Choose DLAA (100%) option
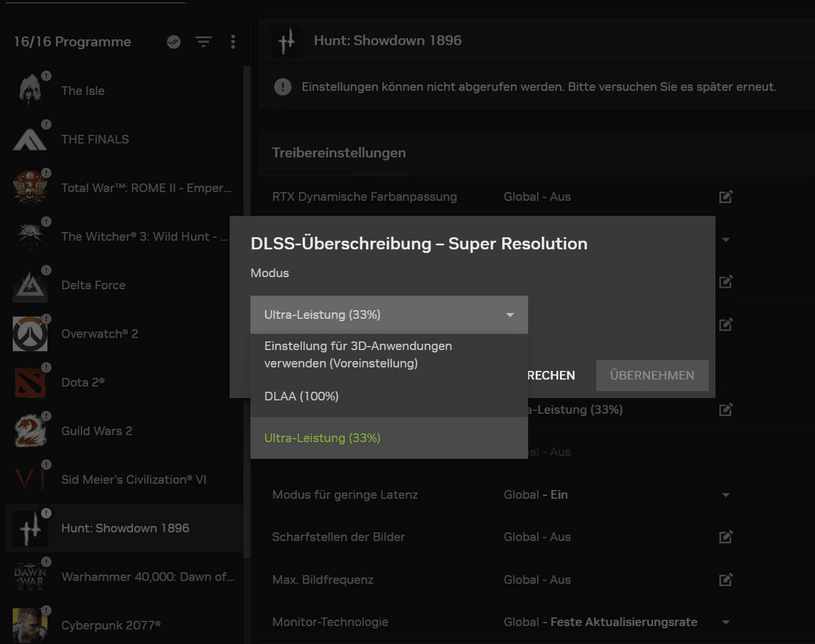Screen dimensions: 815x644 click(x=389, y=396)
